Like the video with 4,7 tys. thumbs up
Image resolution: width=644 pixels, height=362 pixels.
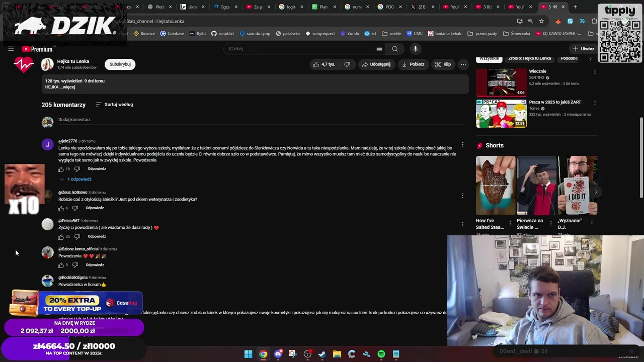(x=324, y=64)
